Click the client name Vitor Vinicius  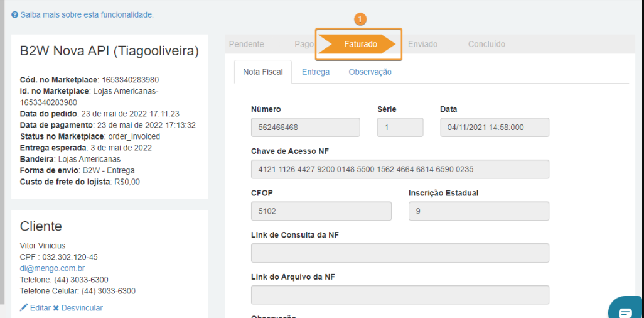click(43, 246)
